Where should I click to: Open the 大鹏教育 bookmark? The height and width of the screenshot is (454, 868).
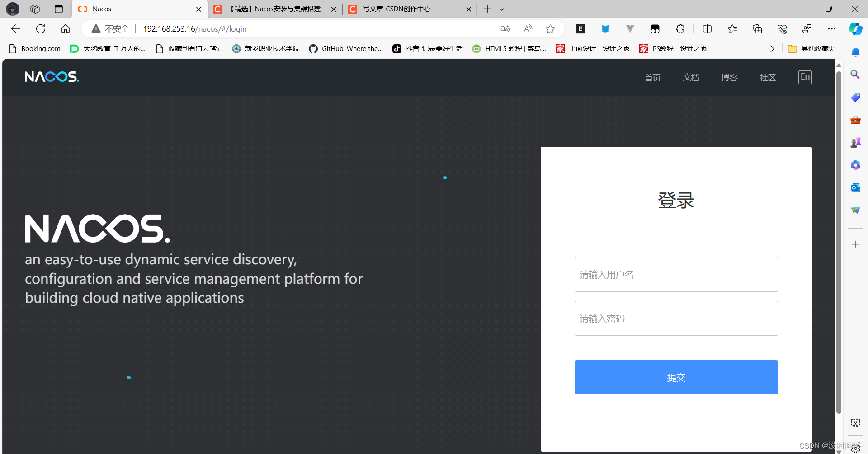(x=108, y=49)
